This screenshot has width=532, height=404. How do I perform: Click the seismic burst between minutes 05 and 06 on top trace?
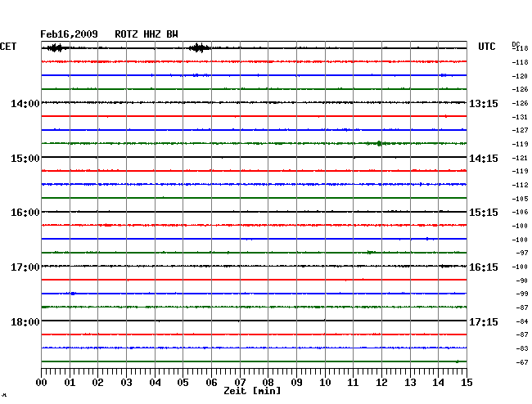click(200, 47)
